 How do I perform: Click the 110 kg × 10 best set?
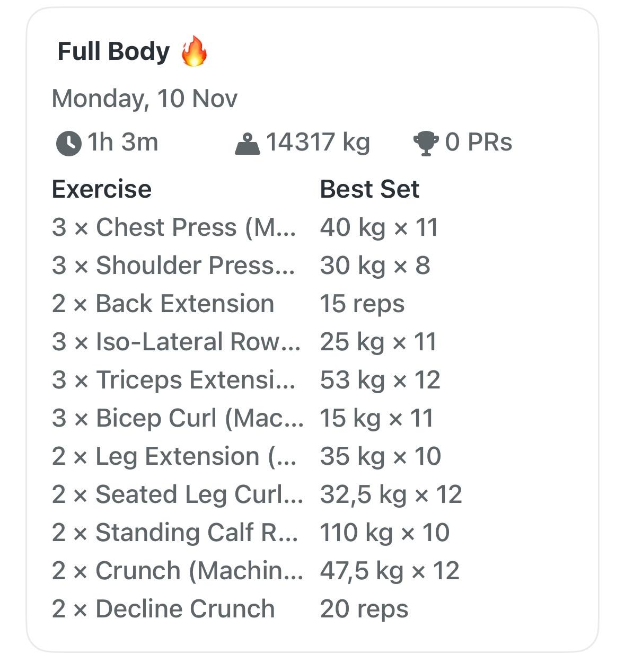[x=384, y=533]
